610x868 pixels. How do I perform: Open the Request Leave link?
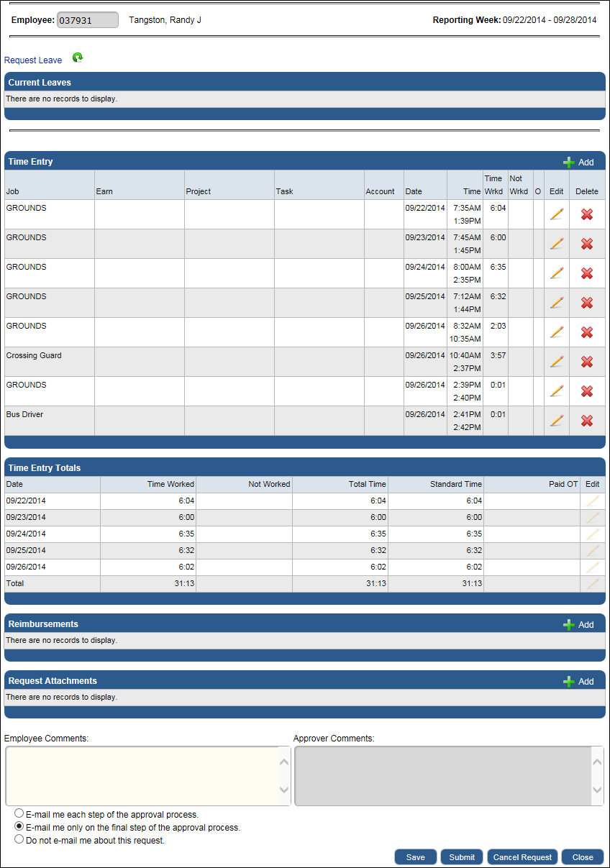33,60
